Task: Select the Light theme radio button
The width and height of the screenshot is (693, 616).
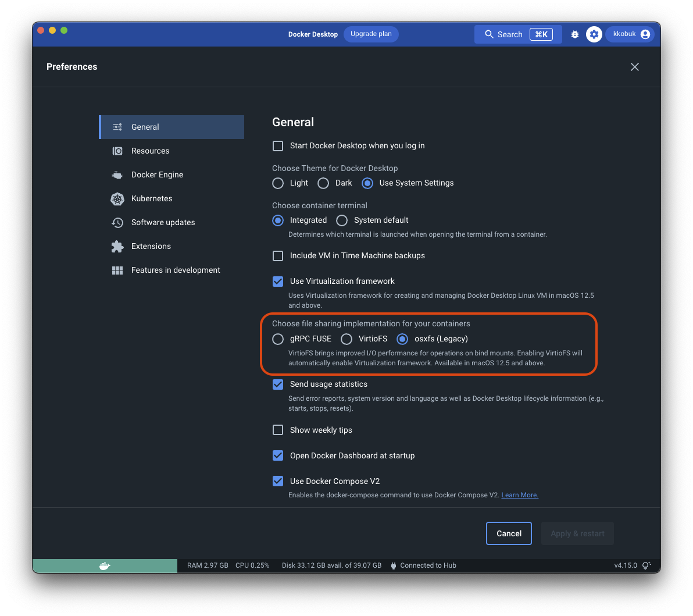Action: (277, 183)
